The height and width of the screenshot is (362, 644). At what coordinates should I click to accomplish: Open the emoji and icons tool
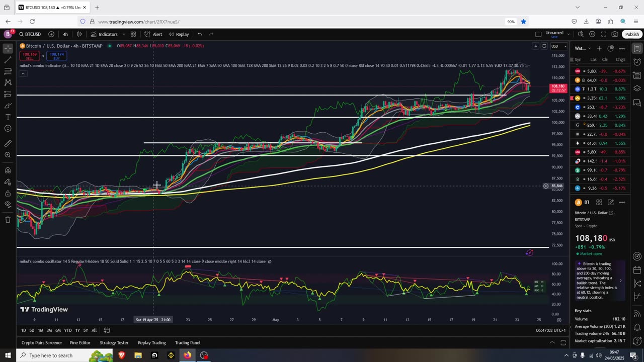click(x=8, y=128)
